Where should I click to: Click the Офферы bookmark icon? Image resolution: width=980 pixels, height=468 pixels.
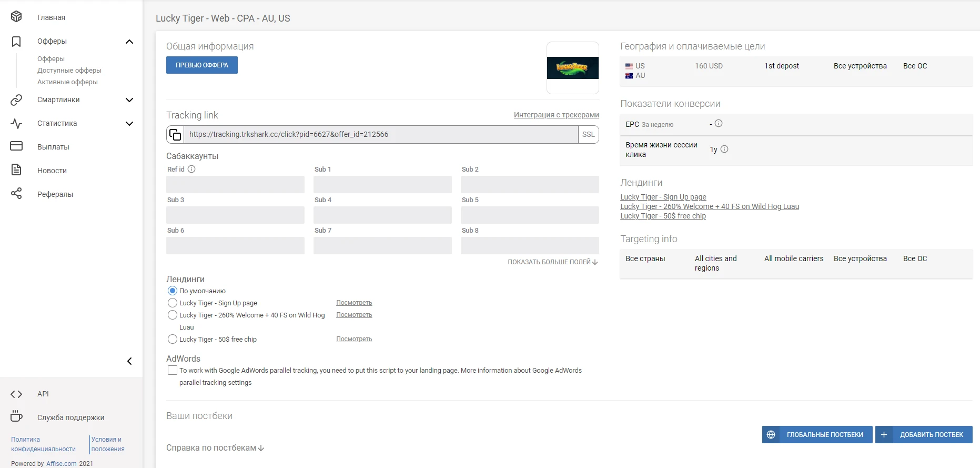pyautogui.click(x=16, y=42)
